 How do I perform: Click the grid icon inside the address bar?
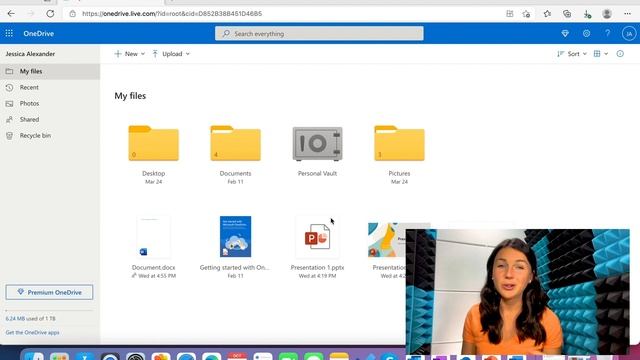click(509, 13)
